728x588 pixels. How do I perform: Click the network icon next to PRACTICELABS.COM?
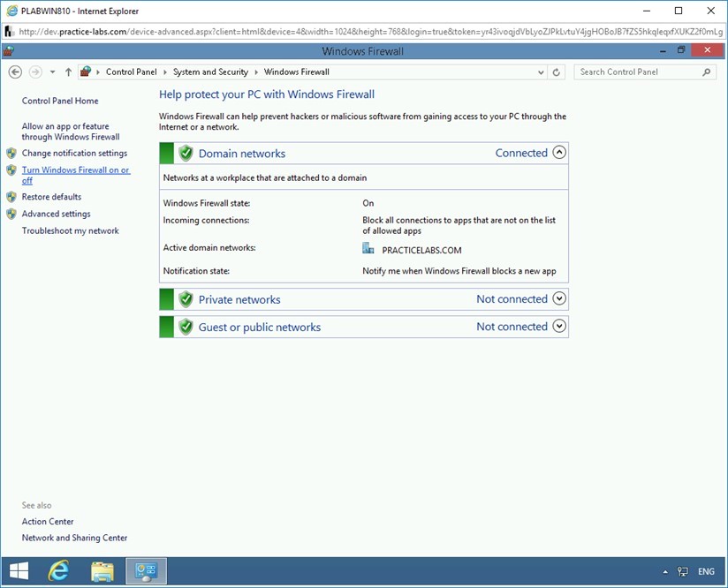(x=368, y=248)
